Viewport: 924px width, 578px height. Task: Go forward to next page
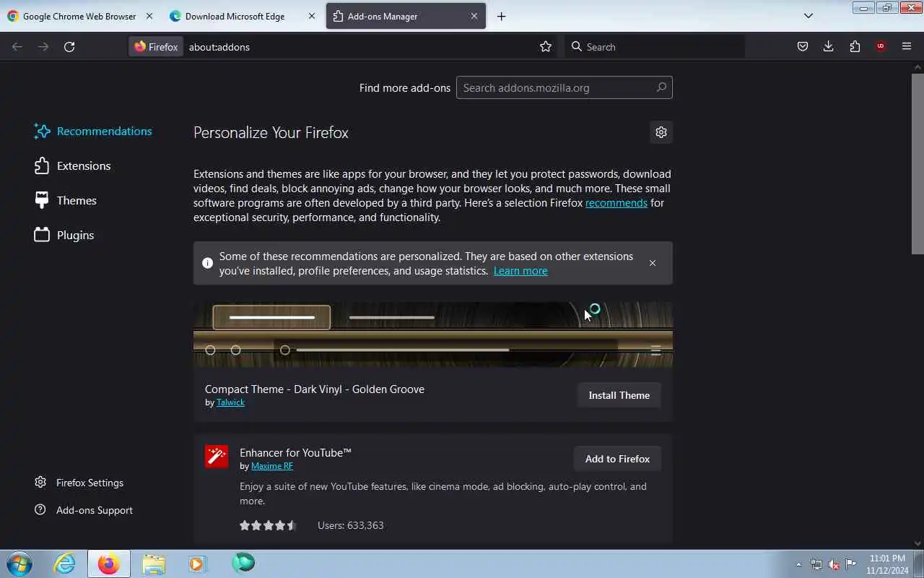click(43, 46)
